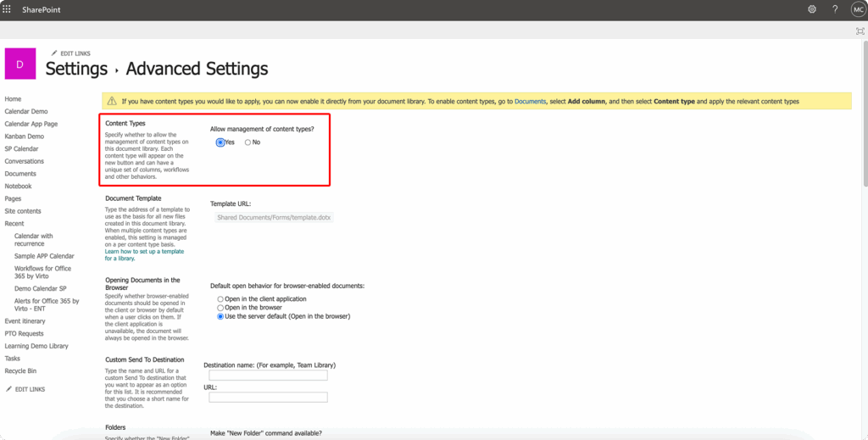Open Recycle Bin from left navigation
This screenshot has width=868, height=440.
tap(22, 371)
